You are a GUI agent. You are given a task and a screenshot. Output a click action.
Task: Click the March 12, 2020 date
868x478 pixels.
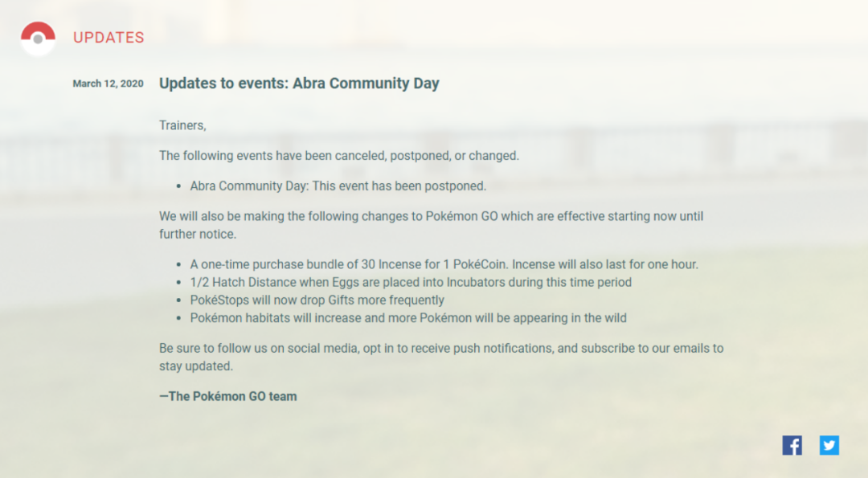(108, 84)
